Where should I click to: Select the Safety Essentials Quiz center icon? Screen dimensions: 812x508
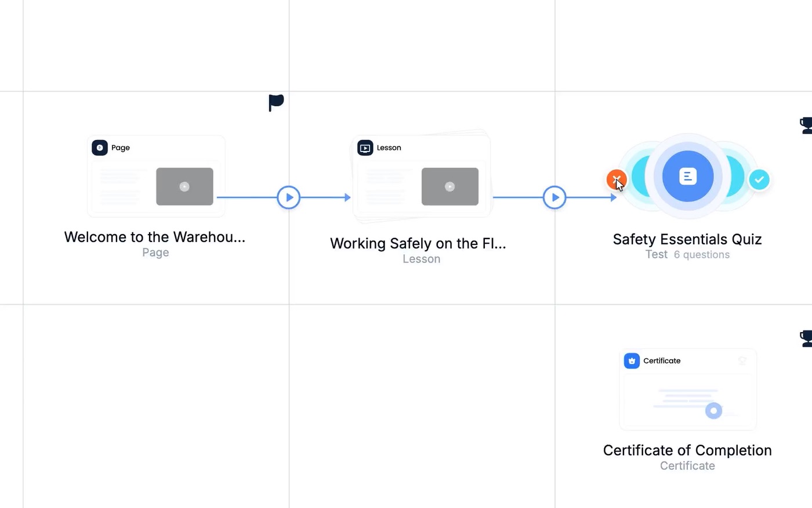pyautogui.click(x=688, y=176)
